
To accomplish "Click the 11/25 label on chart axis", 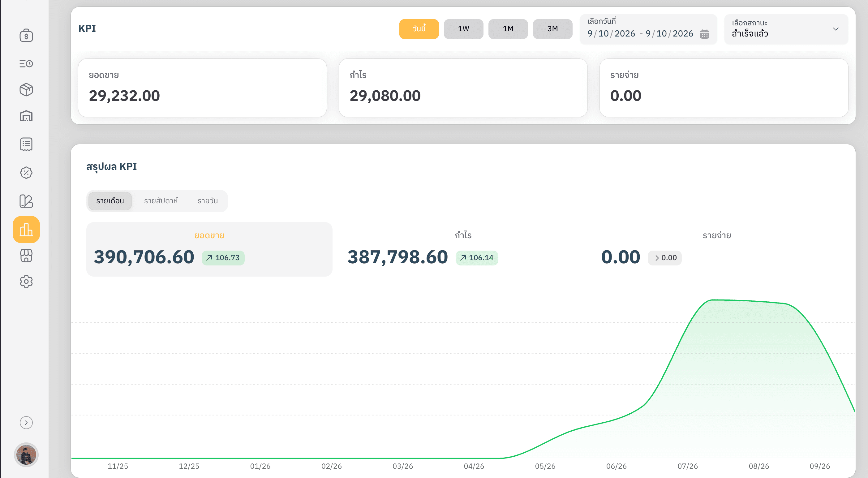I will point(118,466).
